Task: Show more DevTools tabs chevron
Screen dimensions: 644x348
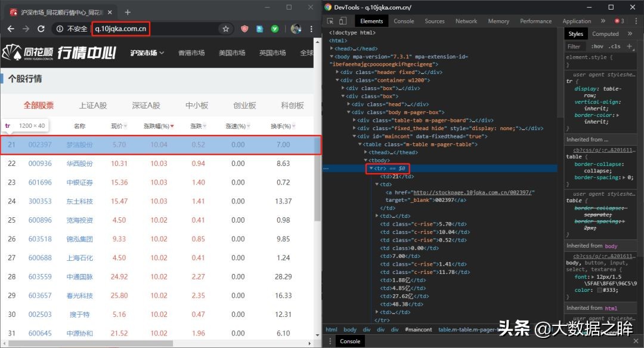Action: click(x=603, y=21)
